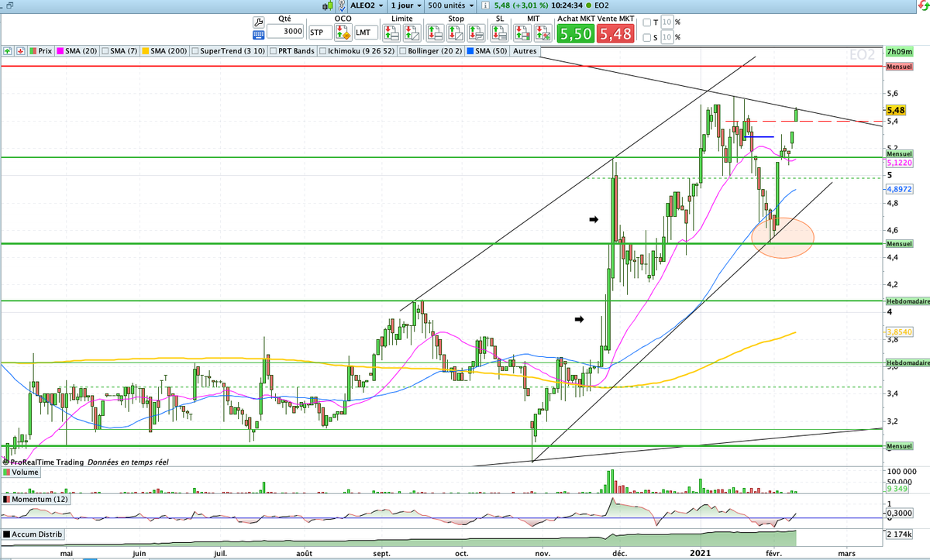The width and height of the screenshot is (930, 560).
Task: Click the green up-arrow indicator icon
Action: coord(7,51)
